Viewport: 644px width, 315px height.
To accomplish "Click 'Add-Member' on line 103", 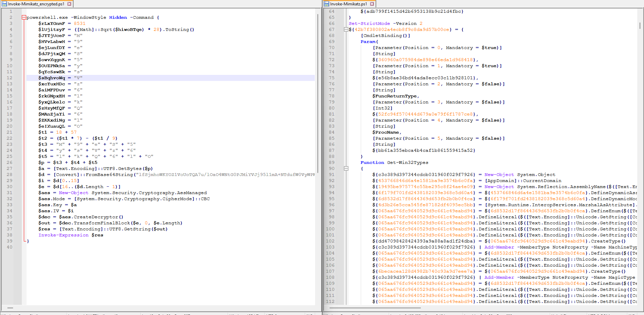I will tap(499, 247).
